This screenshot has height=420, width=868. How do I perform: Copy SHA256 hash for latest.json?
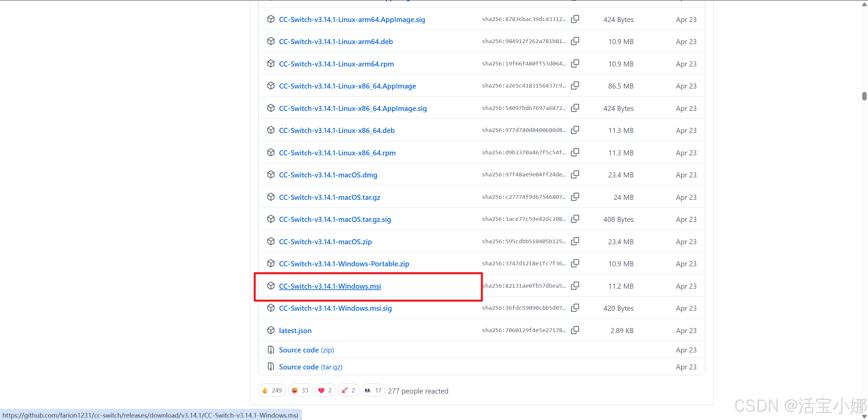coord(575,330)
